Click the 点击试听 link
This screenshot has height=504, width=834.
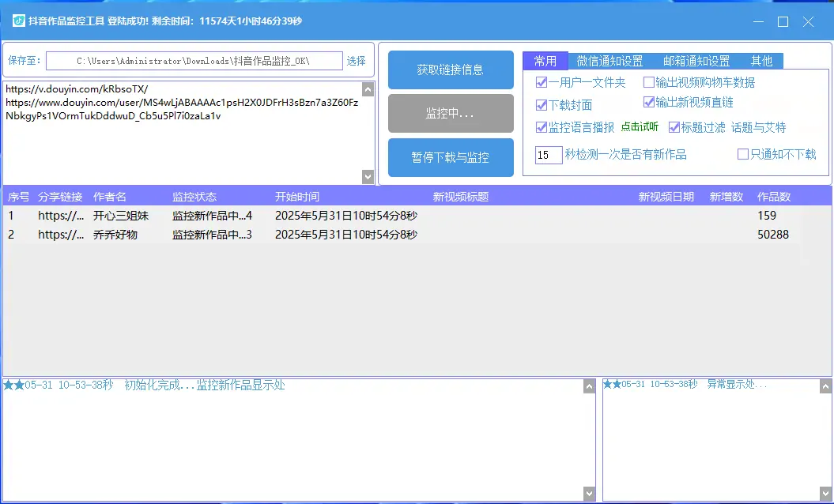point(640,127)
